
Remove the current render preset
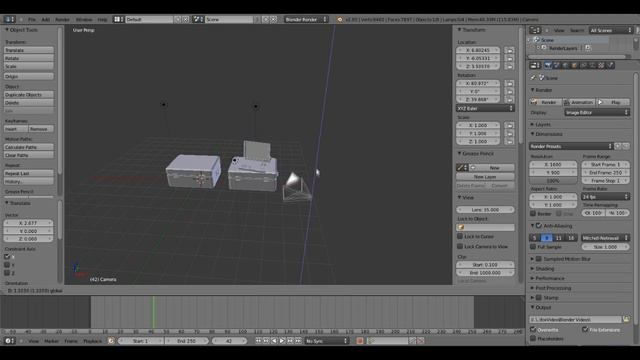626,146
